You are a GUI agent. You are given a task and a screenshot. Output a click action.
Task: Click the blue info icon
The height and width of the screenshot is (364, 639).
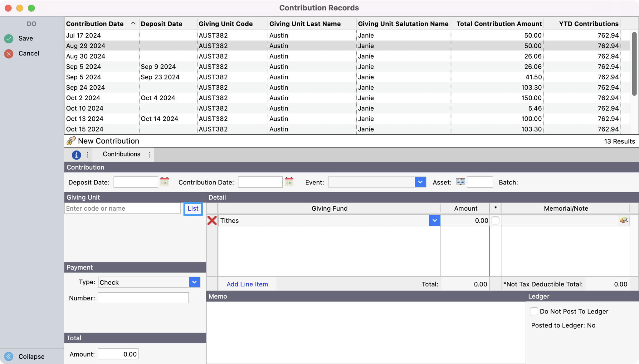(x=76, y=155)
